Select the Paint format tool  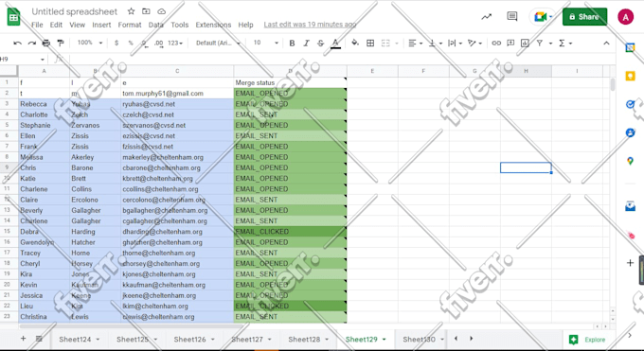(x=61, y=44)
